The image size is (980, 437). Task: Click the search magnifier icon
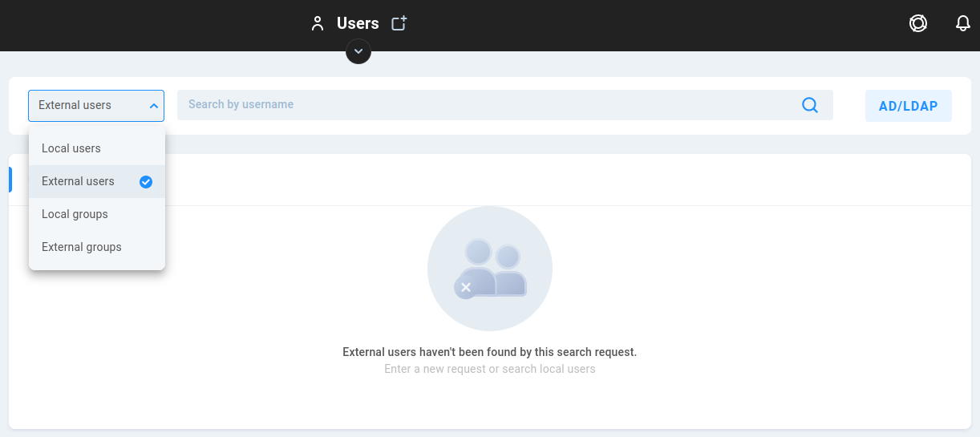[x=810, y=105]
